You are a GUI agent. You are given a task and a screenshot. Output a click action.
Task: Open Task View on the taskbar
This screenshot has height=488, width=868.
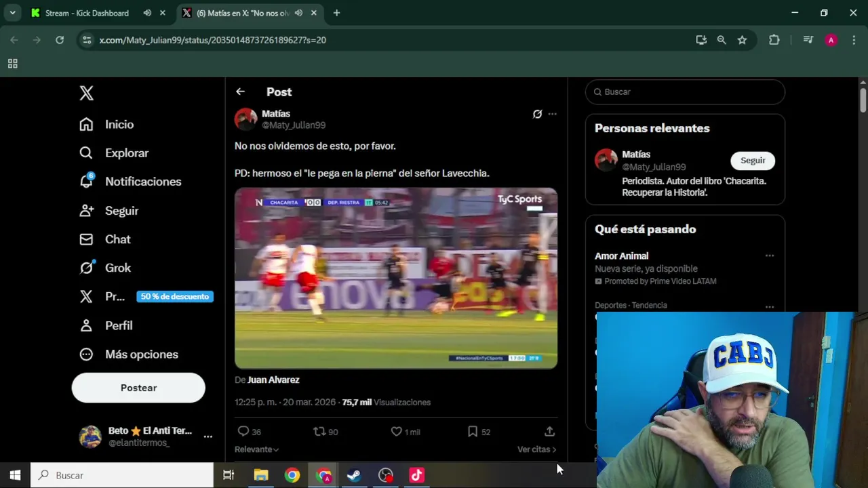229,475
